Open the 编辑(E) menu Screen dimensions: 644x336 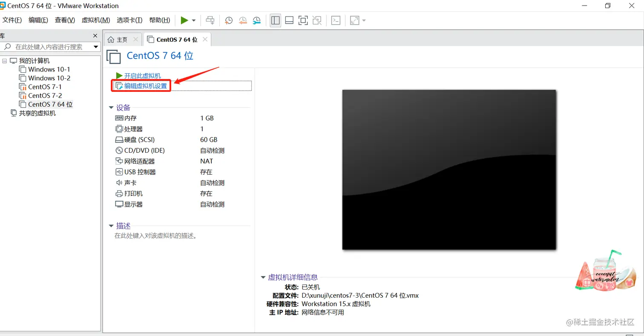(x=38, y=20)
